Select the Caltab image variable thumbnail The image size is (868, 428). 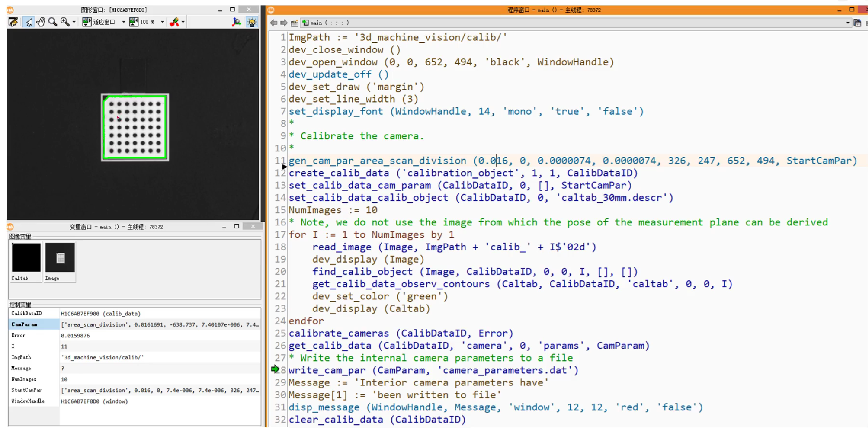point(26,258)
